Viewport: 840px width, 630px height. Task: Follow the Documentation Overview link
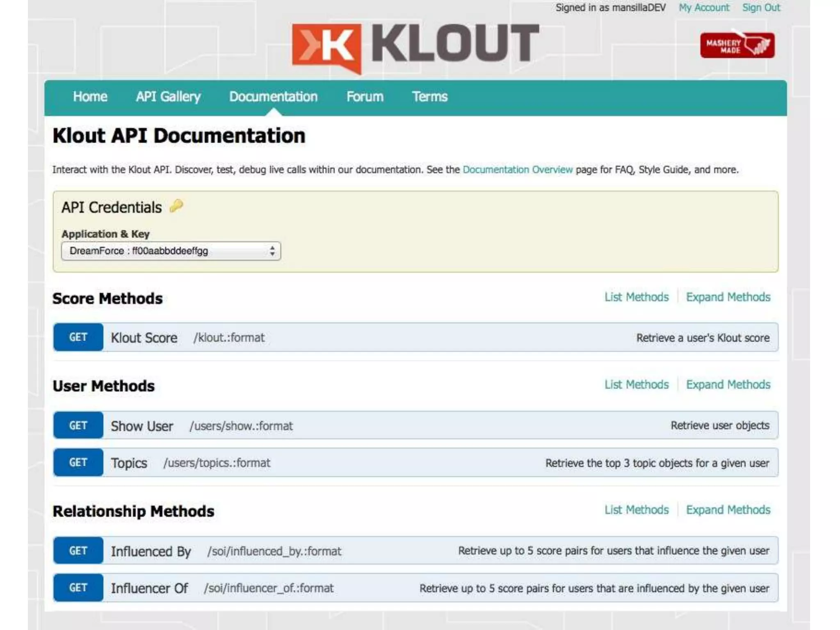tap(518, 170)
